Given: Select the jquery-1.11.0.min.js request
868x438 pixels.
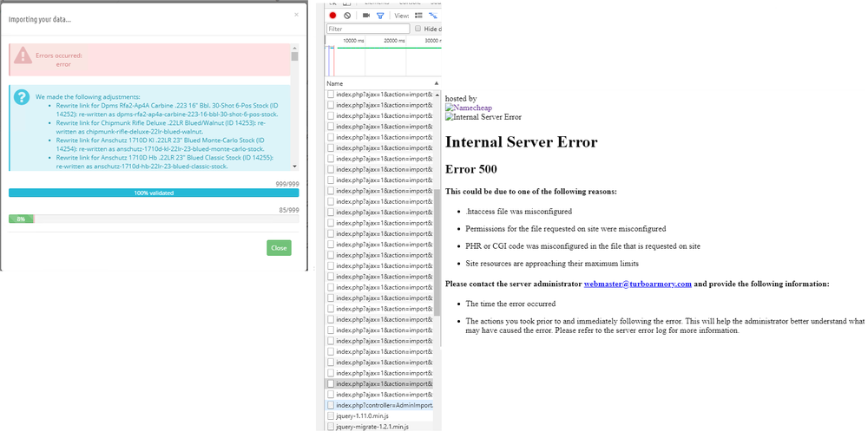Looking at the screenshot, I should 379,415.
